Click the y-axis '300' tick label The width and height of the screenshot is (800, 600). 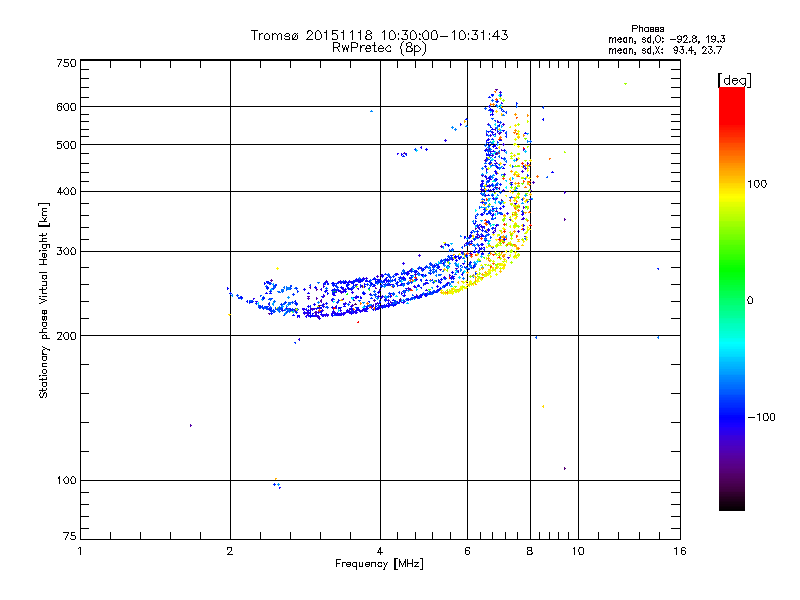[66, 251]
